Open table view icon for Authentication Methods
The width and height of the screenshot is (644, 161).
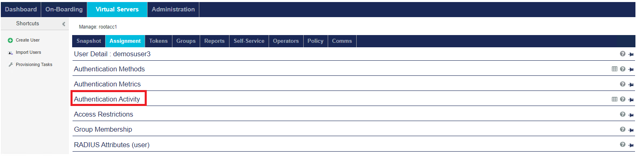click(x=615, y=69)
